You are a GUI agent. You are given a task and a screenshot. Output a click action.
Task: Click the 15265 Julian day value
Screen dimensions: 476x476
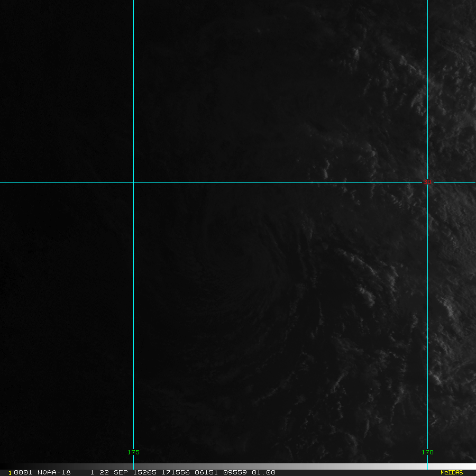pos(148,472)
